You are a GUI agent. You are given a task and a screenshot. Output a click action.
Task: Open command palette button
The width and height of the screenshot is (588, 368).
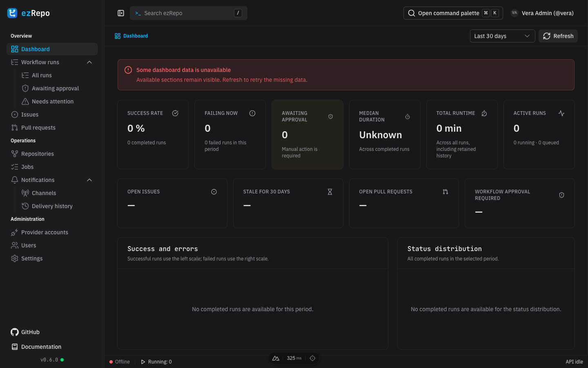point(453,13)
